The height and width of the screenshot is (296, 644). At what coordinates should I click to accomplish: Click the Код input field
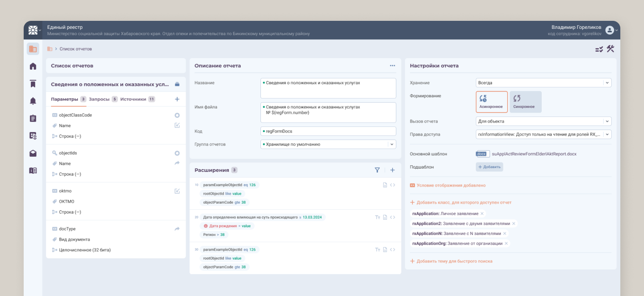click(328, 131)
